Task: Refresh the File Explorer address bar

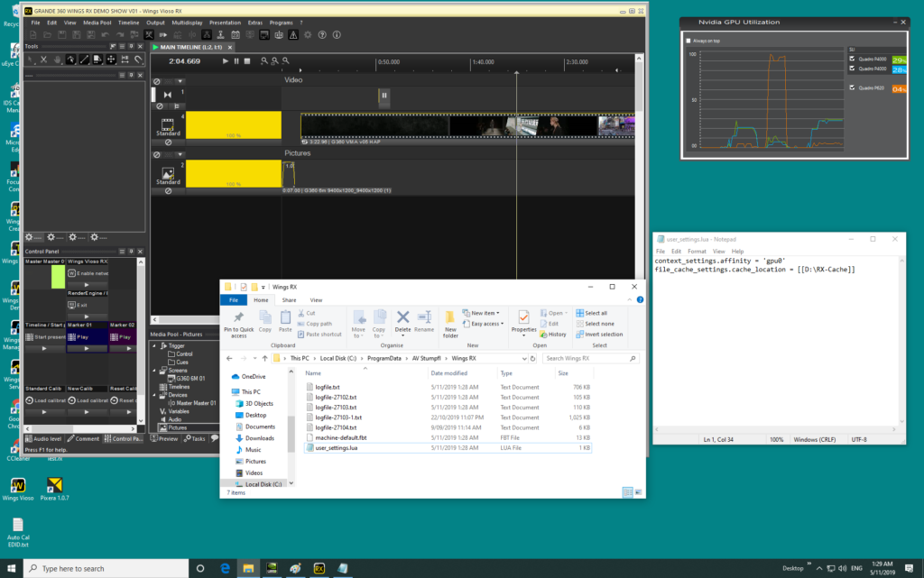Action: pyautogui.click(x=534, y=358)
